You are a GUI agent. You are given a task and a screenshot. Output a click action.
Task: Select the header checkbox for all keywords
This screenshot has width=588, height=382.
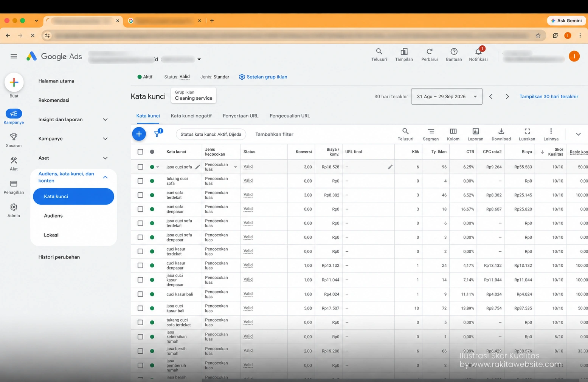(140, 152)
